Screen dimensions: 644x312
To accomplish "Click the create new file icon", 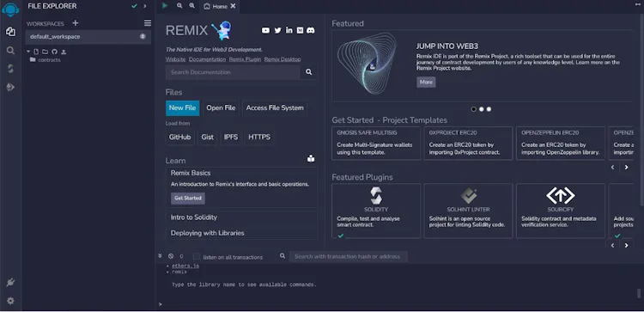I will 36,52.
